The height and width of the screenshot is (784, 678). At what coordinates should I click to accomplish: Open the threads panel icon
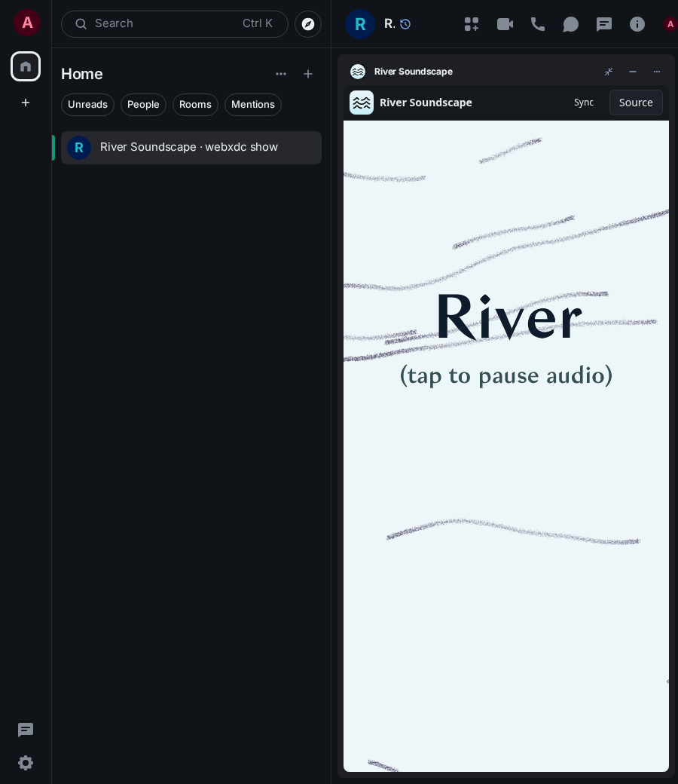tap(604, 24)
